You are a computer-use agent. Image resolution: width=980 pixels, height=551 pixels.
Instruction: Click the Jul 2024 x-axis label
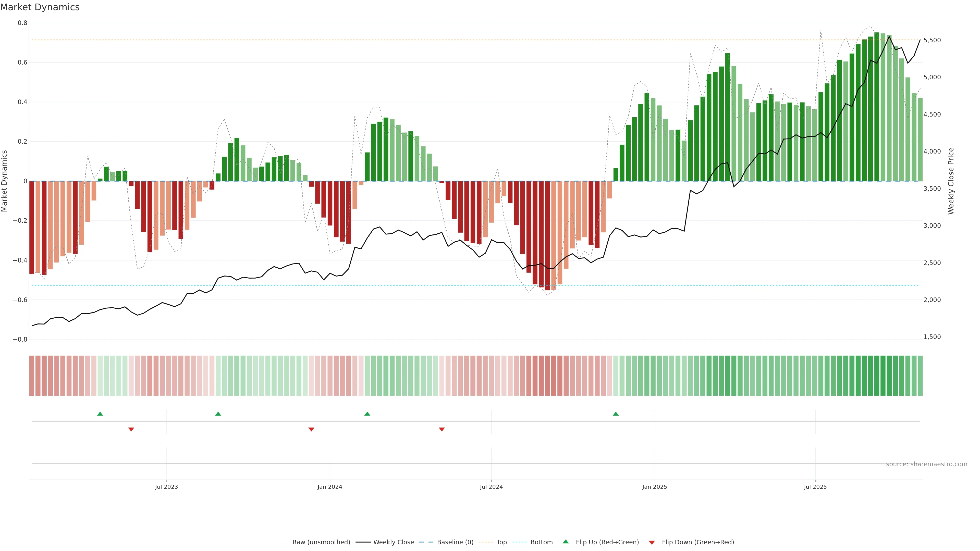(x=491, y=487)
